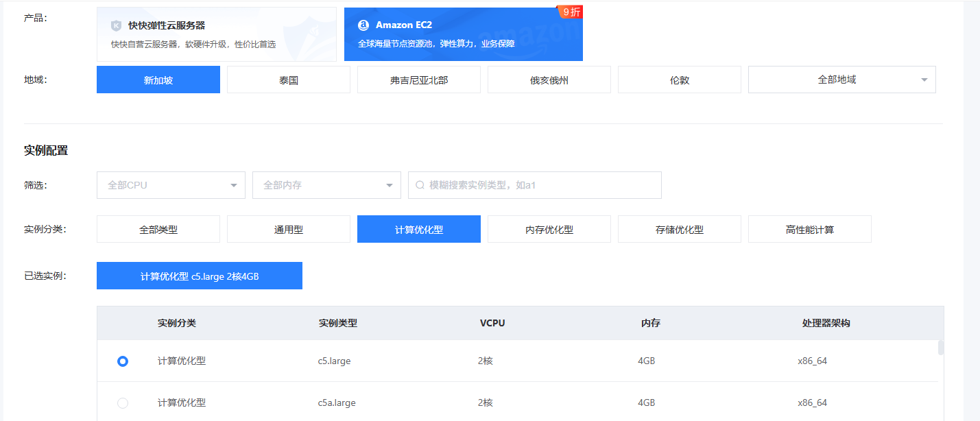Viewport: 980px width, 421px height.
Task: Click the 9折 discount badge
Action: tap(571, 12)
